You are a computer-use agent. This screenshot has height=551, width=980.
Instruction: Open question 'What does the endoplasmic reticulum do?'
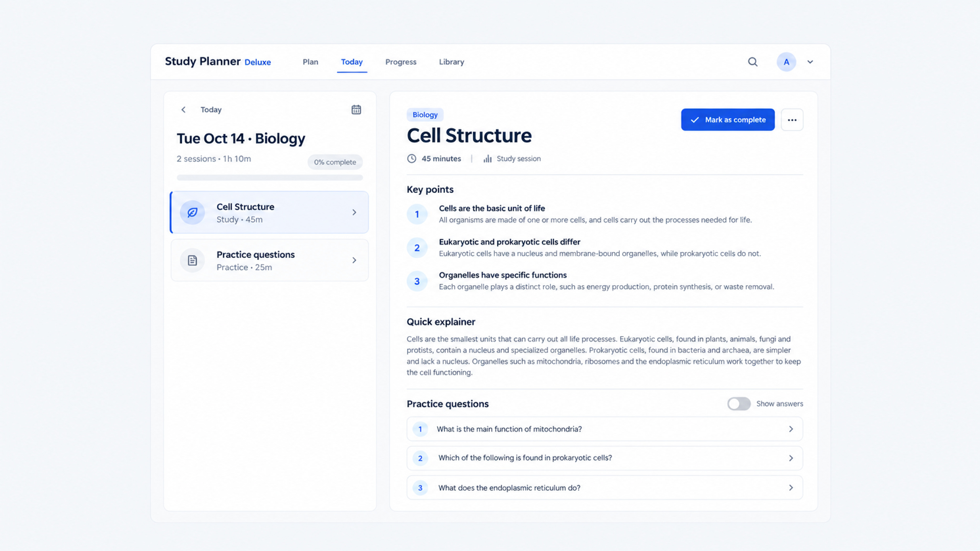(x=605, y=487)
